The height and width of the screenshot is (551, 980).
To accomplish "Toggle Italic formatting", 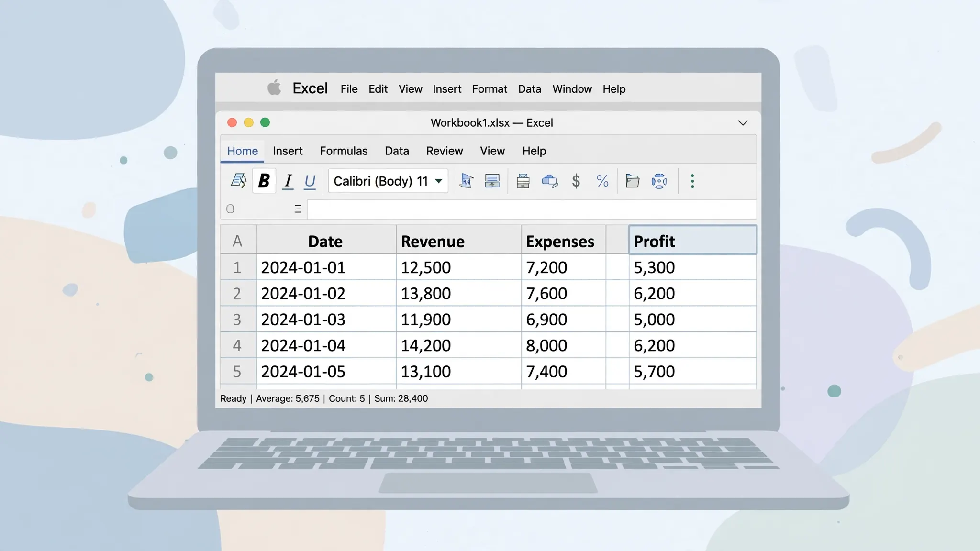I will (288, 181).
